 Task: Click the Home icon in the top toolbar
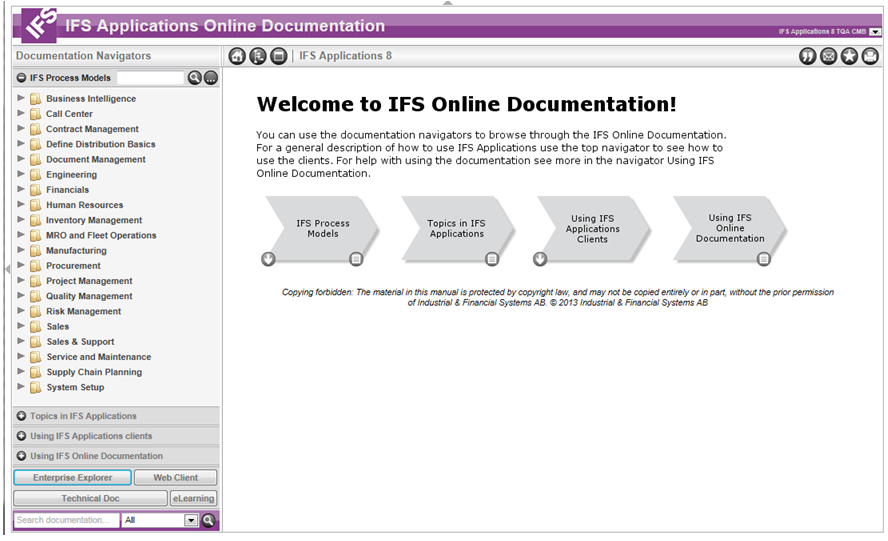pyautogui.click(x=237, y=56)
